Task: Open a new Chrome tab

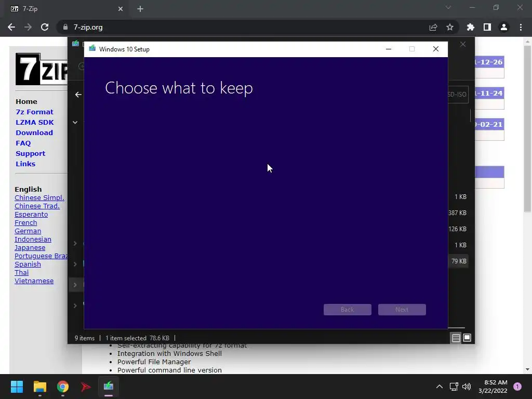Action: (x=140, y=9)
